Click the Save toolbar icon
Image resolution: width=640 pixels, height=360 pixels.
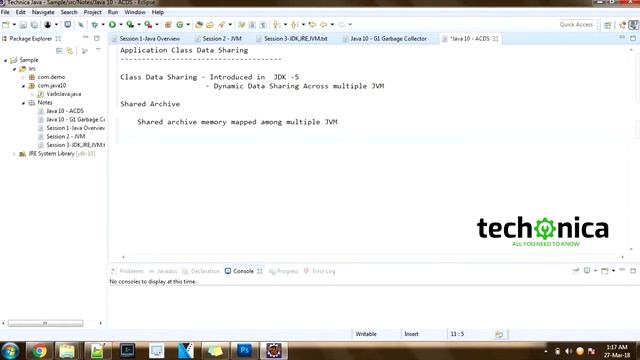23,25
